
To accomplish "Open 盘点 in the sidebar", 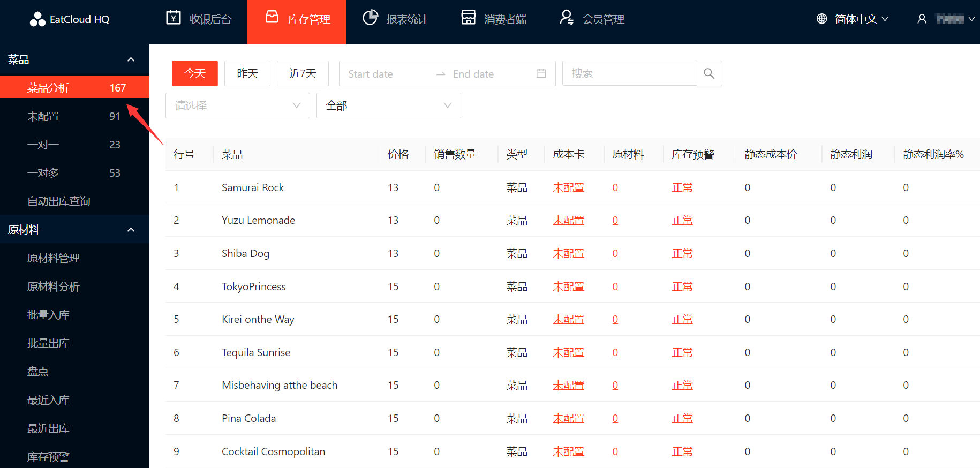I will click(x=74, y=372).
